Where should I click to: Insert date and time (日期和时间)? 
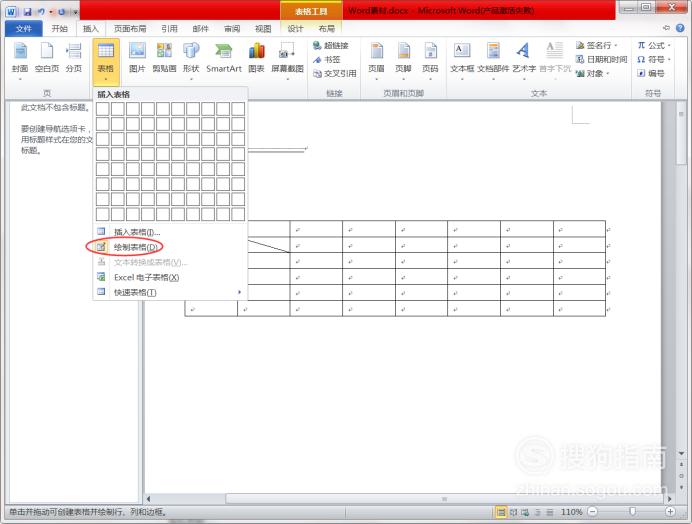(x=602, y=60)
